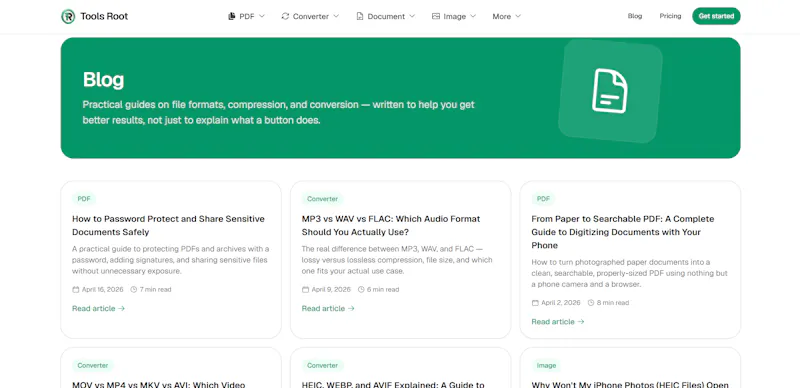
Task: Click clock icon beside 6 min read
Action: [361, 289]
